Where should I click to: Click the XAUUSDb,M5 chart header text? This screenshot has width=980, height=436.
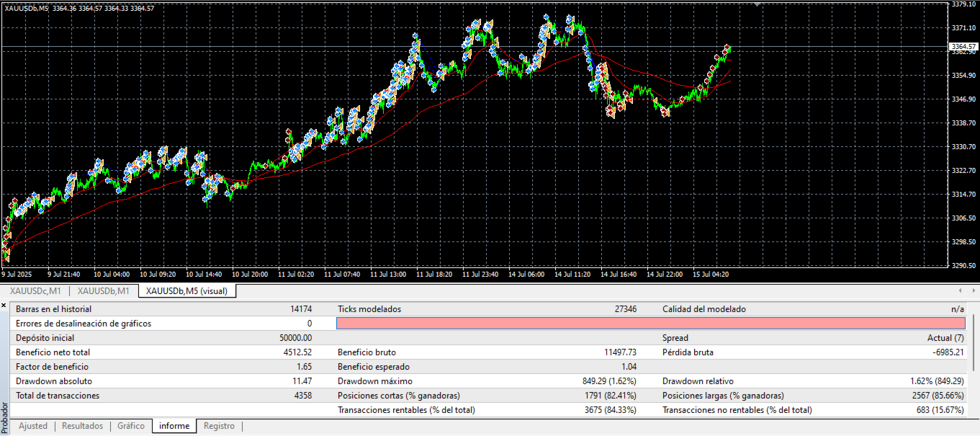(x=79, y=8)
